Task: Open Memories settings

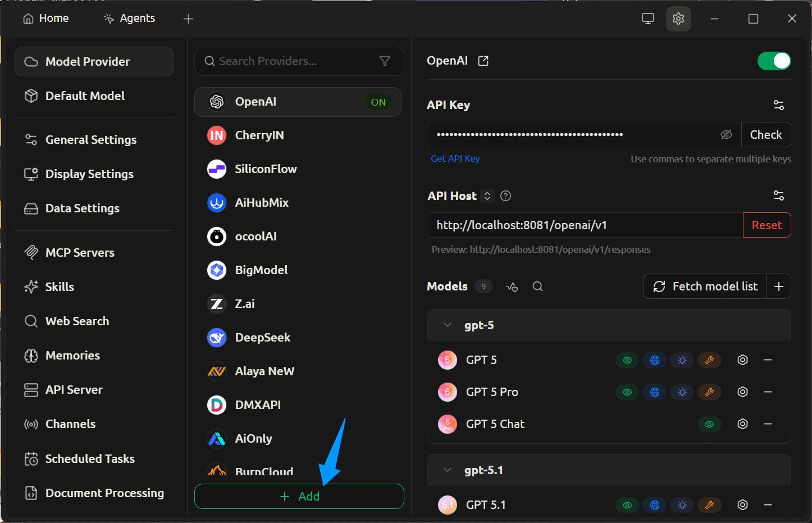Action: [94, 356]
